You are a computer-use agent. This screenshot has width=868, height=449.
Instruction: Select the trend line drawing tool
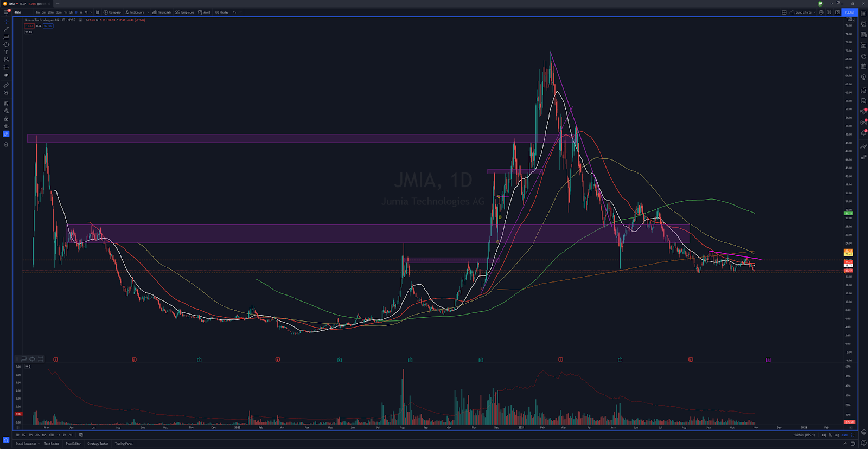[x=6, y=29]
